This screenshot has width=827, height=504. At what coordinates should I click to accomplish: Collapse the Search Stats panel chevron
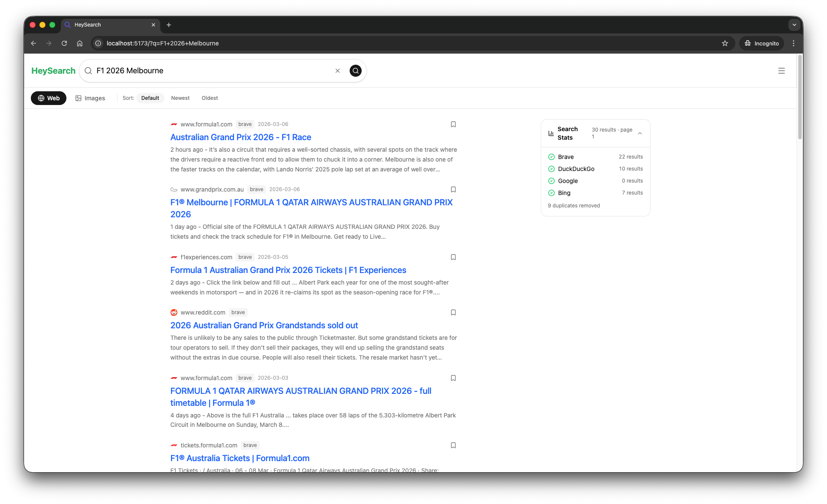click(640, 133)
